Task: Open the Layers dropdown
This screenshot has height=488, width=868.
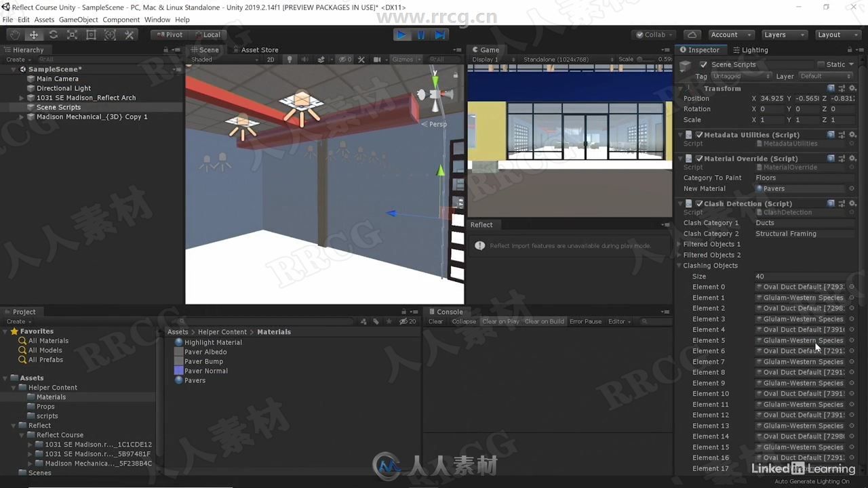Action: pos(784,35)
